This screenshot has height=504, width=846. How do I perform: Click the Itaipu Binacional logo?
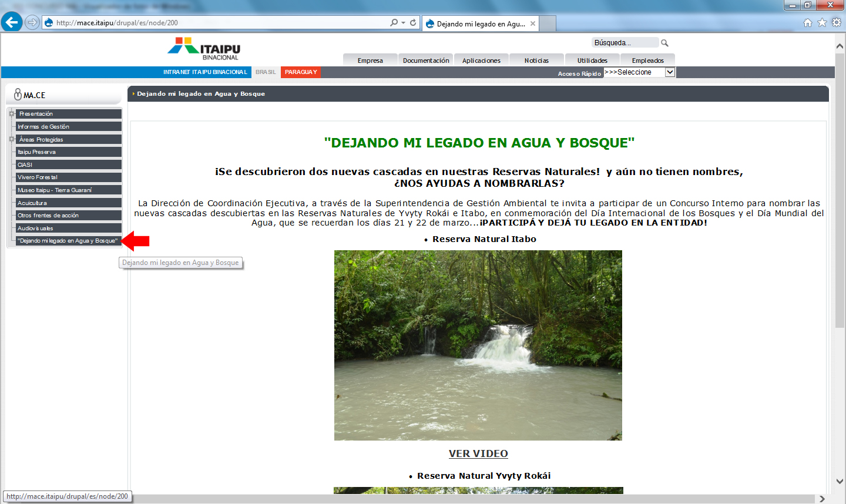204,48
